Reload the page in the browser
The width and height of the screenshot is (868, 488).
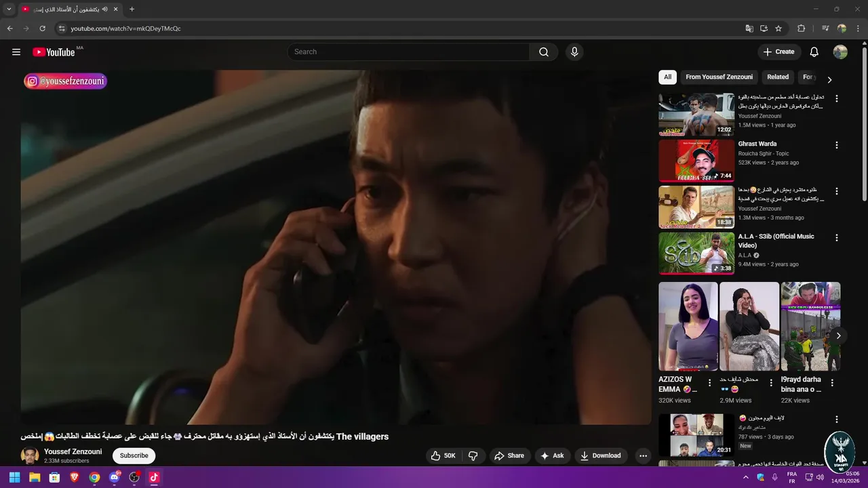click(x=42, y=28)
